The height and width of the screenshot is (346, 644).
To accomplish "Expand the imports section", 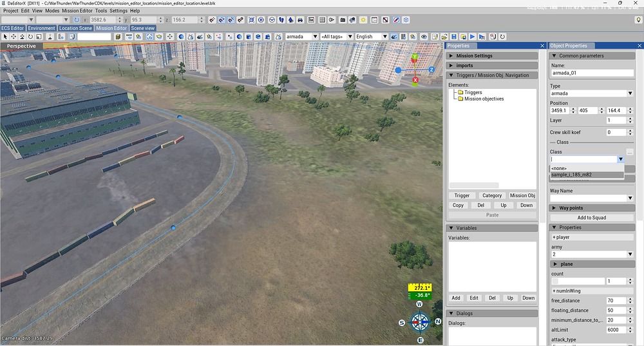I will (492, 65).
